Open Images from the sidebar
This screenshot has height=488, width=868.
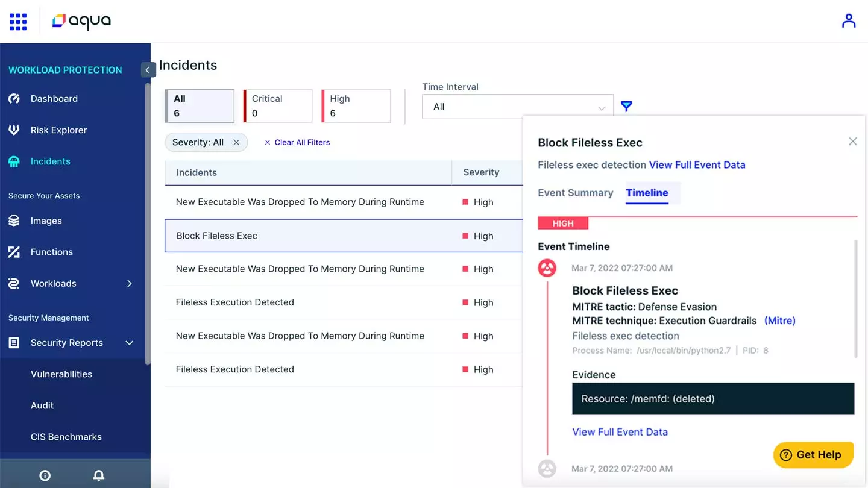click(46, 221)
